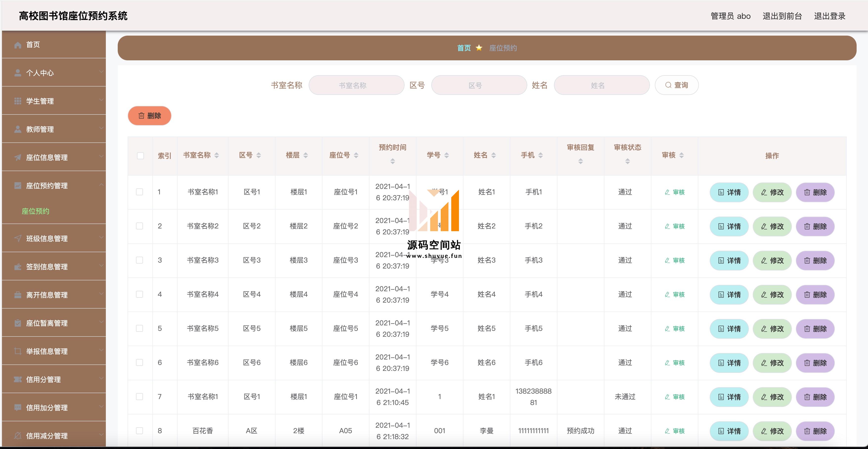Click the trash icon in the orange 删除 button
The width and height of the screenshot is (868, 449).
pyautogui.click(x=141, y=115)
